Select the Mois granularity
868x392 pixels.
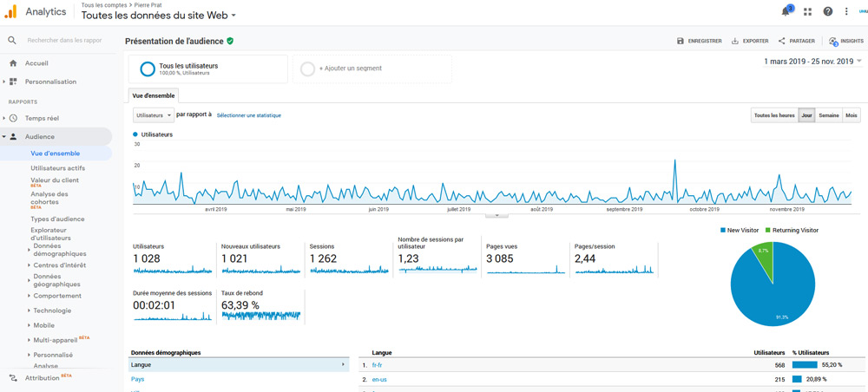click(x=851, y=115)
